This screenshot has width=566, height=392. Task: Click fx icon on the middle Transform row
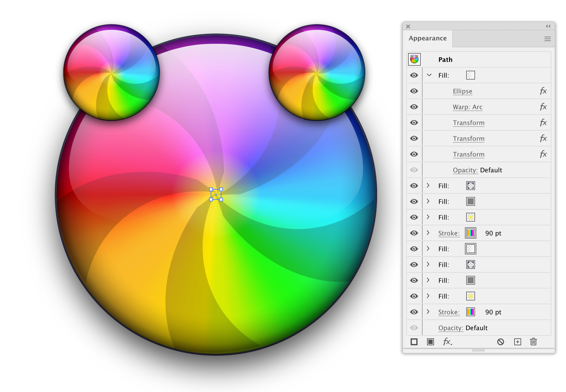tap(543, 138)
